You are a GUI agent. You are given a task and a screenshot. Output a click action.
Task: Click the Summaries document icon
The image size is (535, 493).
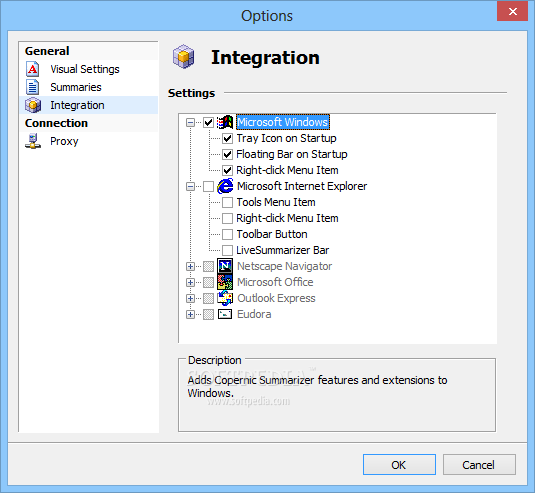click(x=32, y=87)
